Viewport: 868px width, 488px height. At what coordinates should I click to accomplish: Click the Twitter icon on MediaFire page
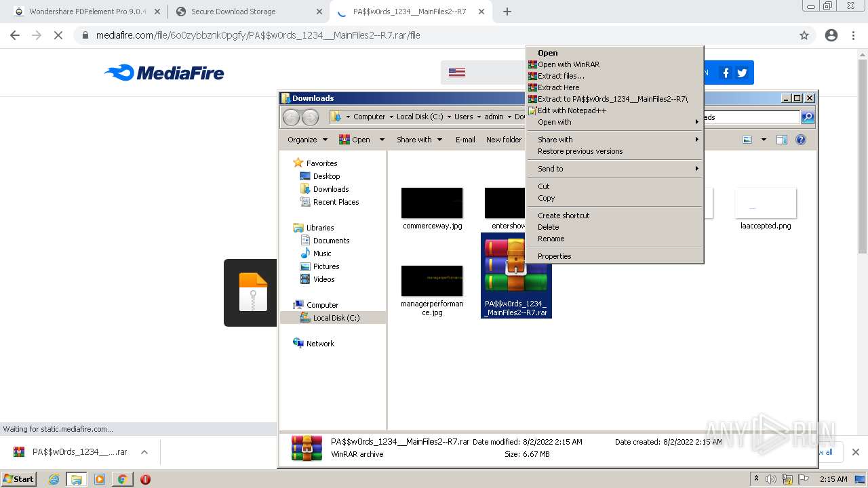[x=742, y=73]
